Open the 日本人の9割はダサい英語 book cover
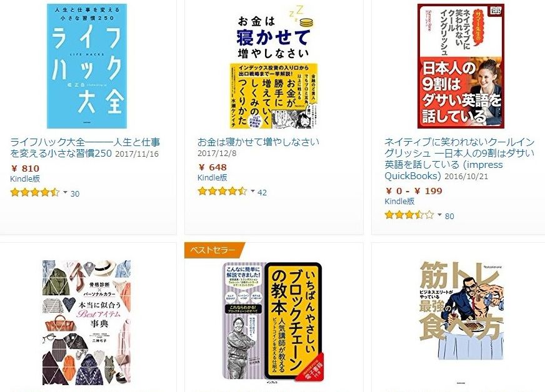The image size is (545, 392). tap(461, 66)
